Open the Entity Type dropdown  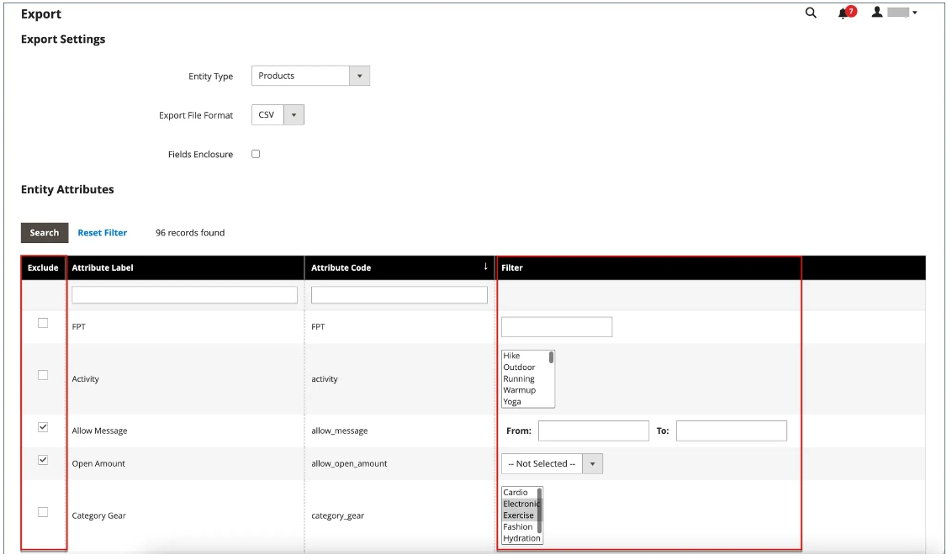pos(310,76)
